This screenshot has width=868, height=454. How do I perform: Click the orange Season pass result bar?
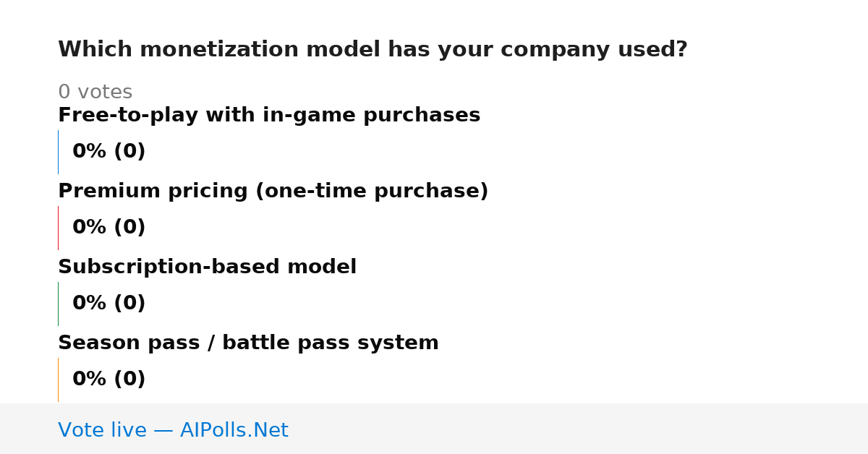tap(58, 380)
